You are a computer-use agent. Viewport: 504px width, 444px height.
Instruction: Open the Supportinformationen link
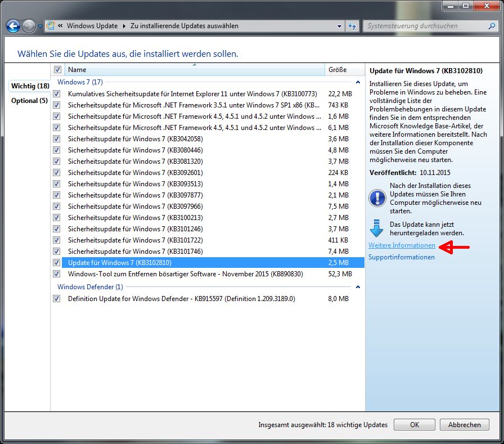pos(402,257)
